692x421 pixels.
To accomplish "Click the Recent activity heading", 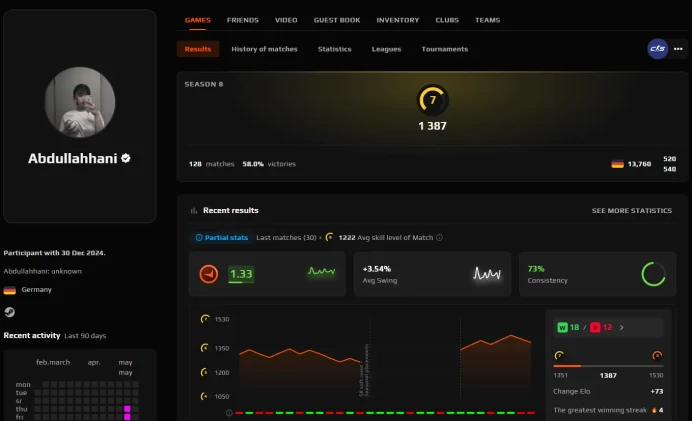I will tap(32, 335).
